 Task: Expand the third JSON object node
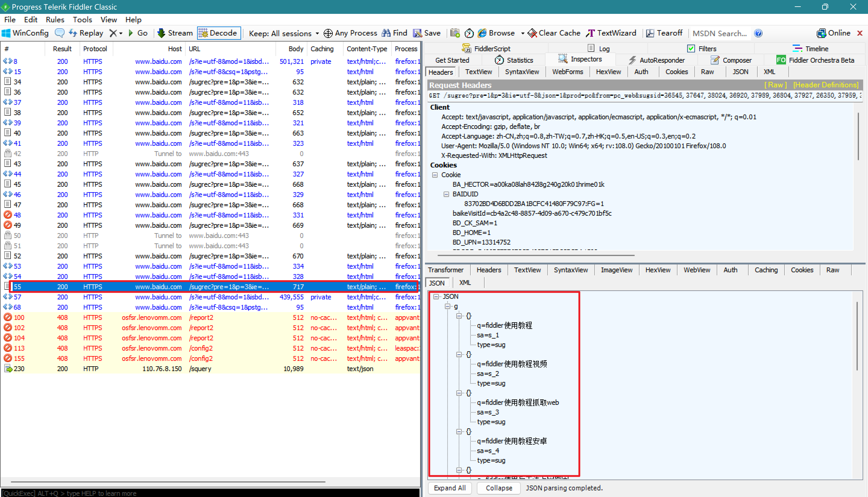(x=459, y=393)
